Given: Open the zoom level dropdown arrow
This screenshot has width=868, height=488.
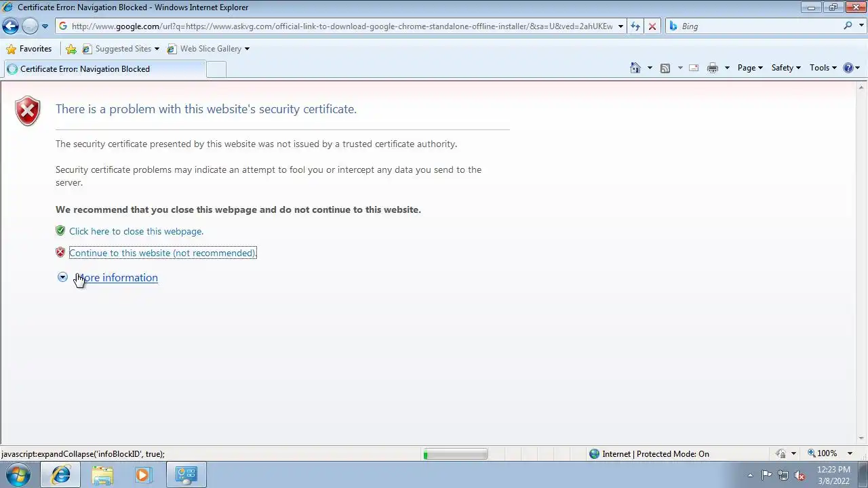Looking at the screenshot, I should coord(850,453).
